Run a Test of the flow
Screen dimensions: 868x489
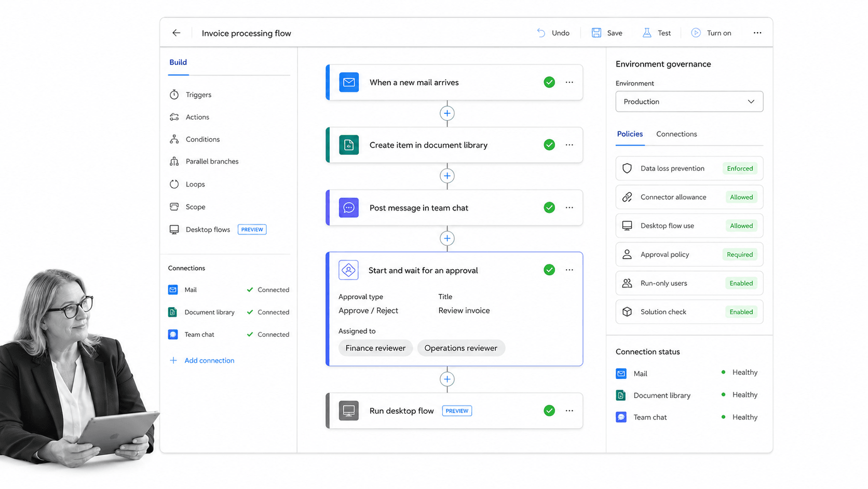click(657, 33)
